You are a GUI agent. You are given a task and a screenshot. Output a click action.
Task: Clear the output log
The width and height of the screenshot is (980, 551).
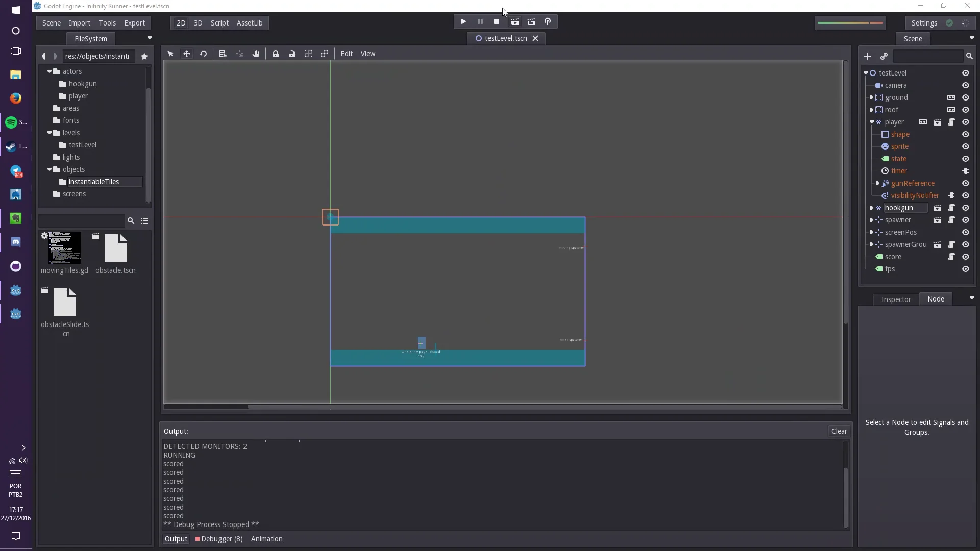(839, 431)
